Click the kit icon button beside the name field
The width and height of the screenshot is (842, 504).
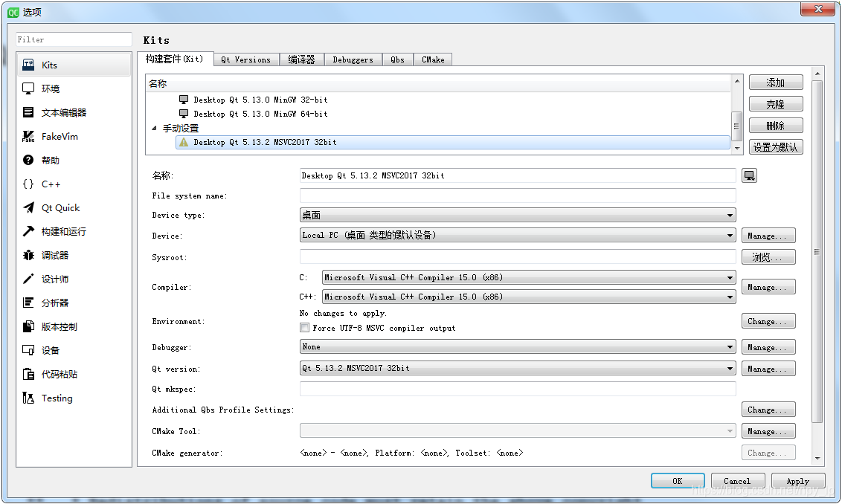tap(749, 175)
